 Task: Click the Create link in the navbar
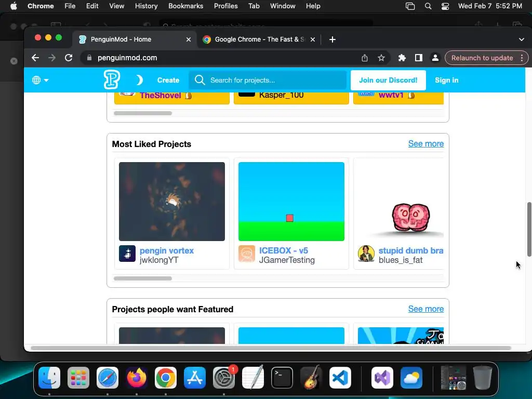168,80
